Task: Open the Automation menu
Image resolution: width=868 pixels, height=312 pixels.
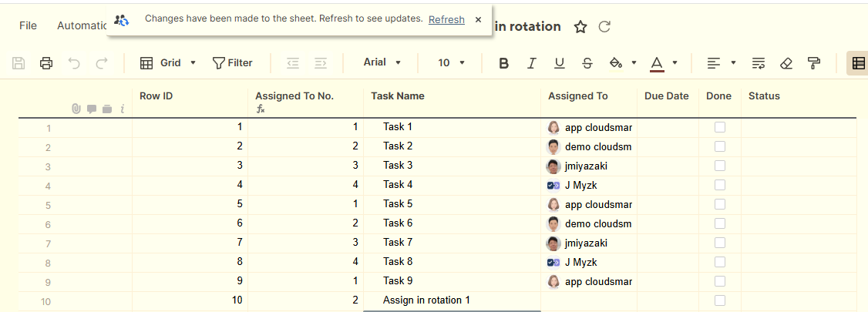Action: (81, 25)
